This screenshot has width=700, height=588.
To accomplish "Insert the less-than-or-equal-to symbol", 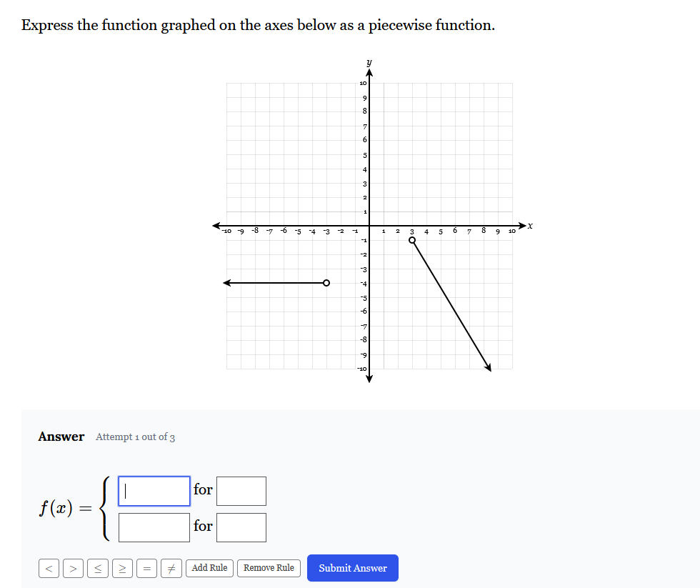I will coord(96,568).
